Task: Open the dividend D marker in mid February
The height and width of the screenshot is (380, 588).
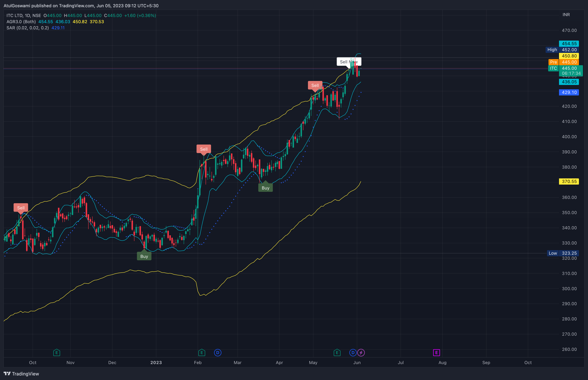Action: click(218, 353)
